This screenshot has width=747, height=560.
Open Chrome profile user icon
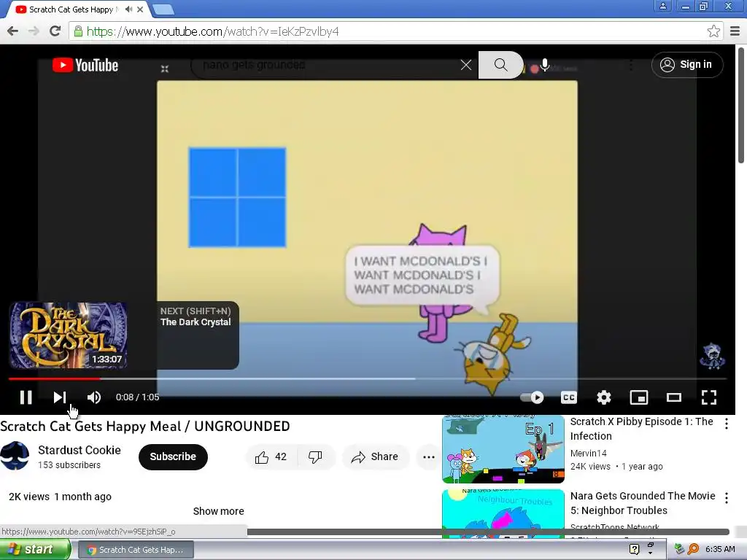662,6
